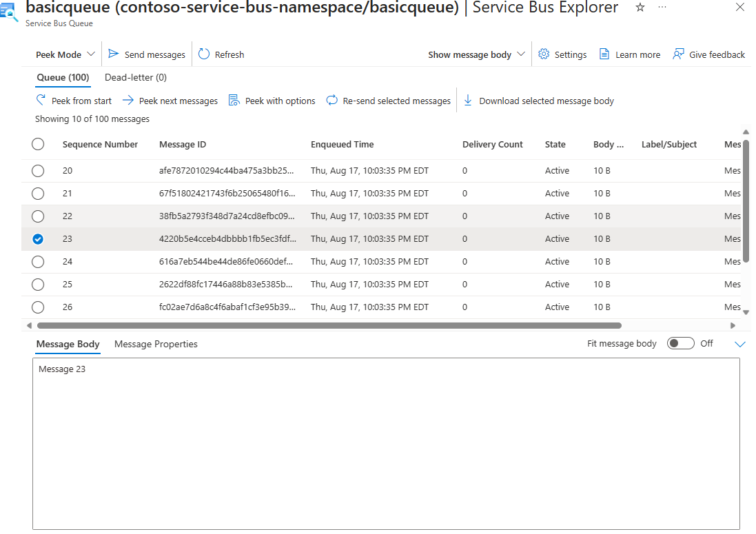
Task: Click the Re-send selected messages icon
Action: coord(331,100)
